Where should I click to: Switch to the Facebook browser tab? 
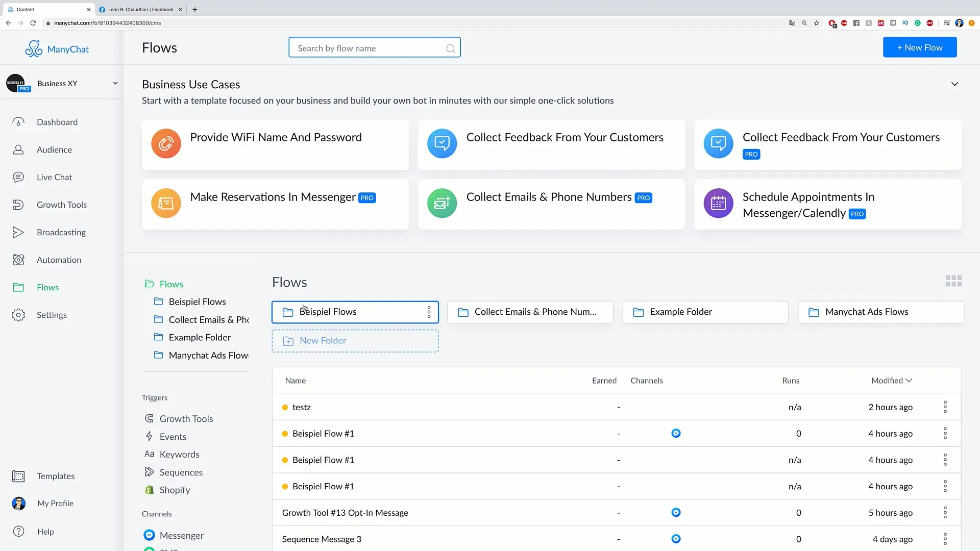[x=140, y=9]
